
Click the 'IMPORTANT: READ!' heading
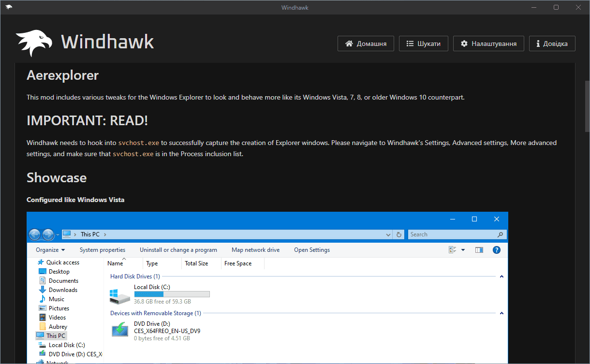tap(87, 120)
